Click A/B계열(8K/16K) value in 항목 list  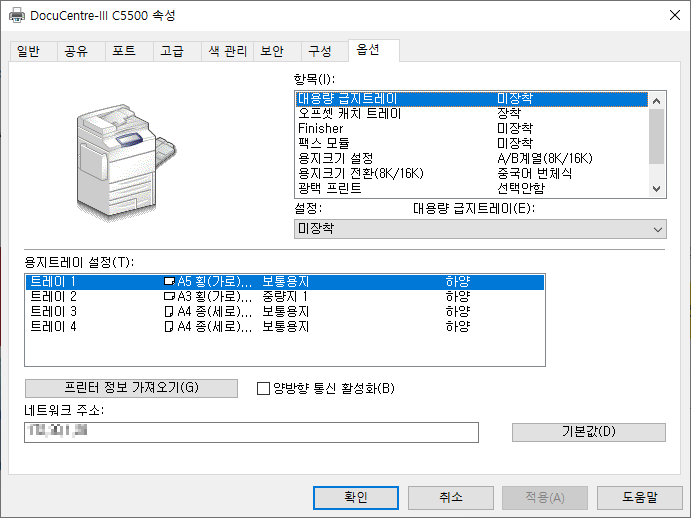pyautogui.click(x=545, y=159)
